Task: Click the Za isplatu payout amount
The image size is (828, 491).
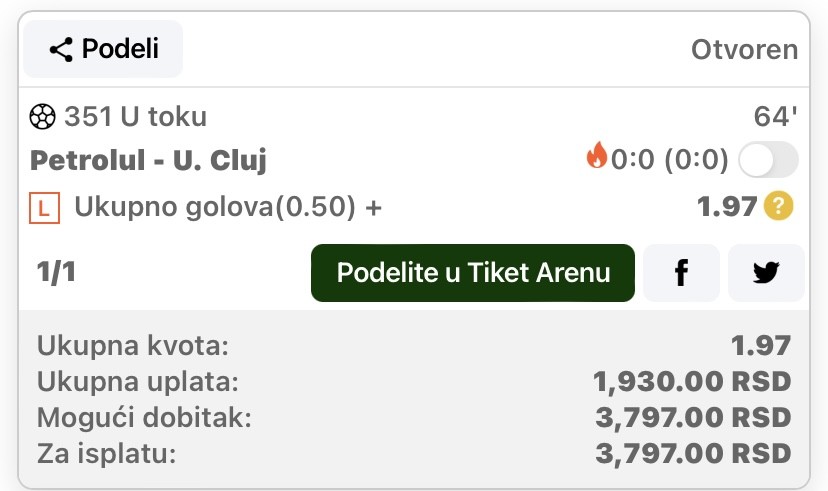Action: (x=693, y=454)
